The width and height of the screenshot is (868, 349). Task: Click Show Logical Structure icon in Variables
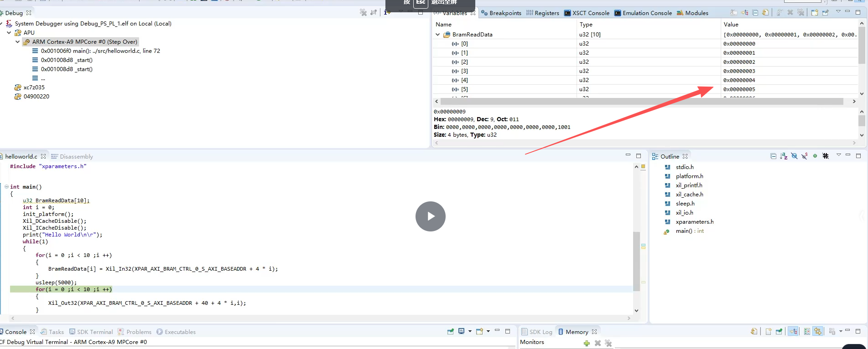point(744,13)
